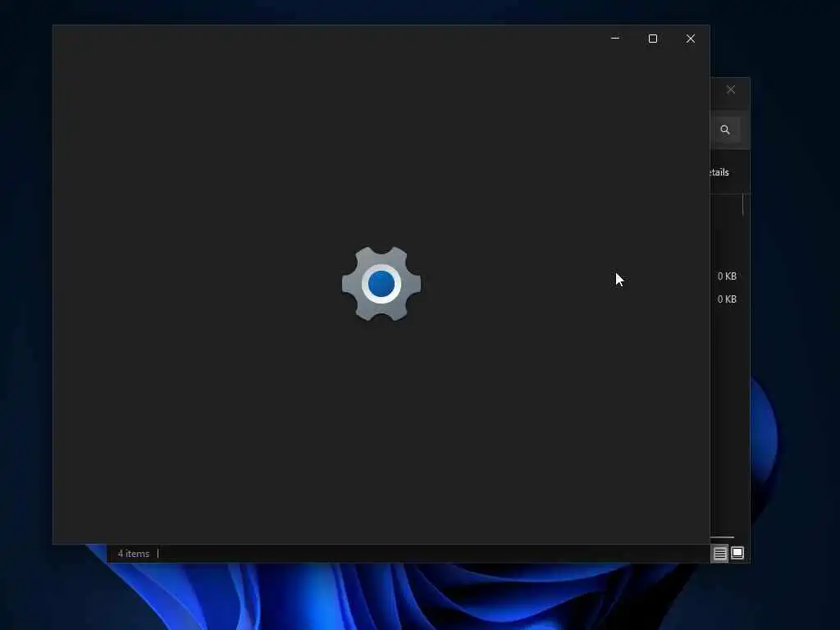Screen dimensions: 840x630
Task: Minimize the Settings loading window
Action: click(x=615, y=39)
